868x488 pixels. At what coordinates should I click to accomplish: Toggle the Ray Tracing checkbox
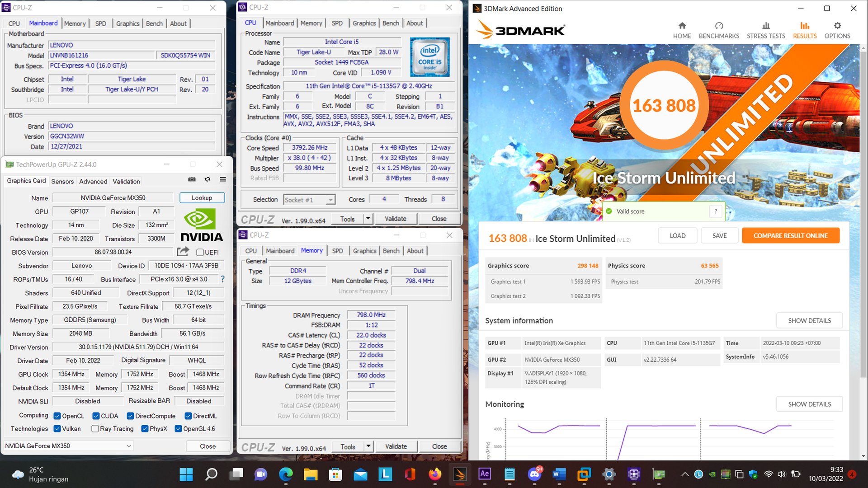click(x=95, y=428)
